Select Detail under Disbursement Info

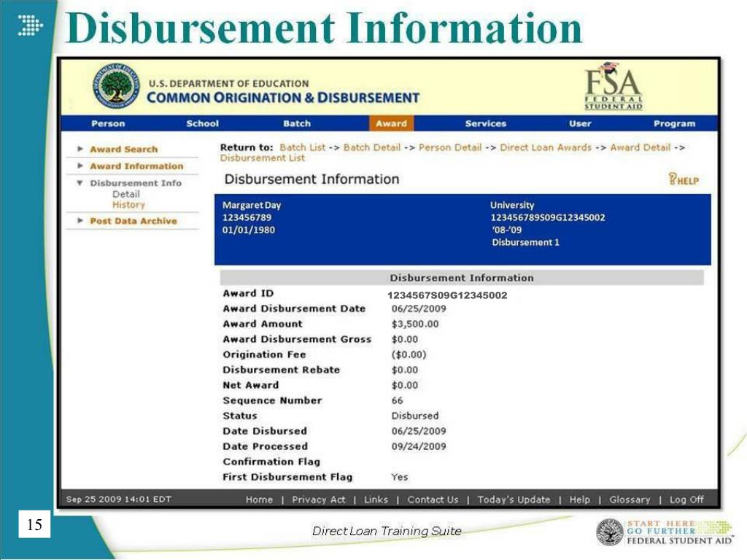(x=125, y=194)
